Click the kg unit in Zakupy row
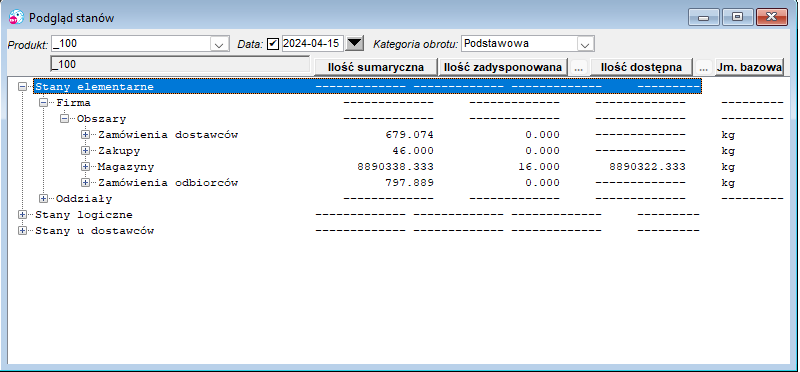Image resolution: width=800 pixels, height=372 pixels. tap(728, 152)
